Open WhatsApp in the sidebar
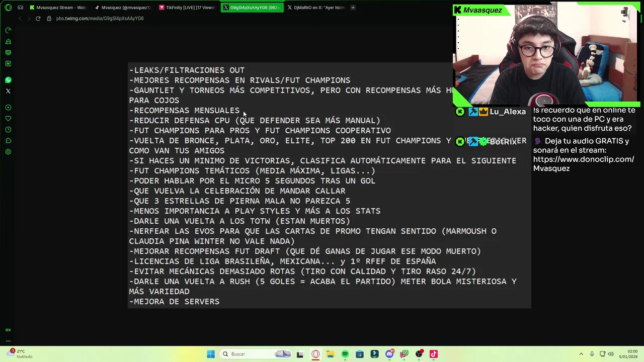This screenshot has width=644, height=362. (x=8, y=80)
